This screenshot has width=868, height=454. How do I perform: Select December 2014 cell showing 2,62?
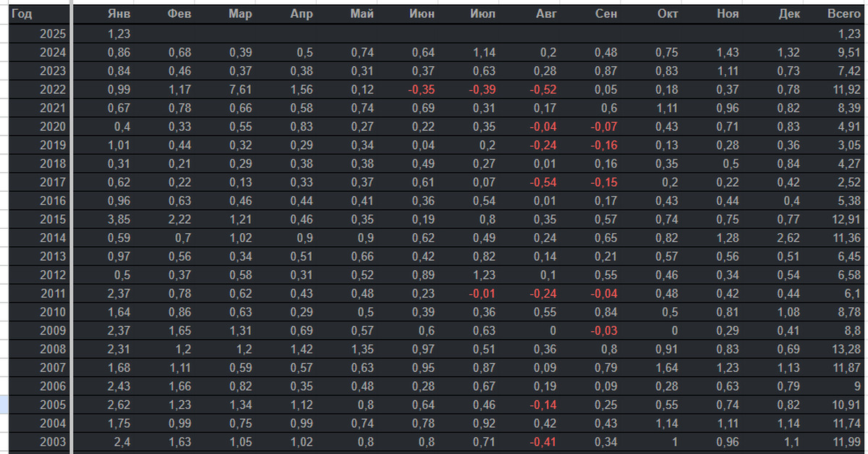click(788, 237)
